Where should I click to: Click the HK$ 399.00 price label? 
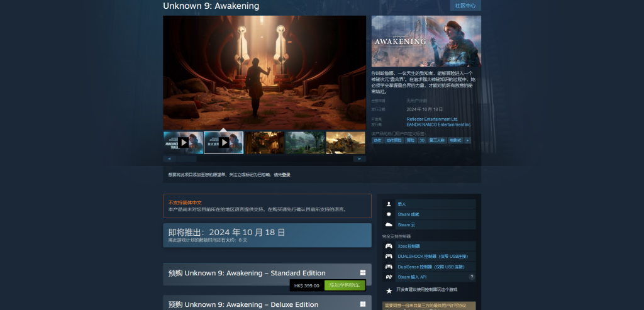[307, 285]
